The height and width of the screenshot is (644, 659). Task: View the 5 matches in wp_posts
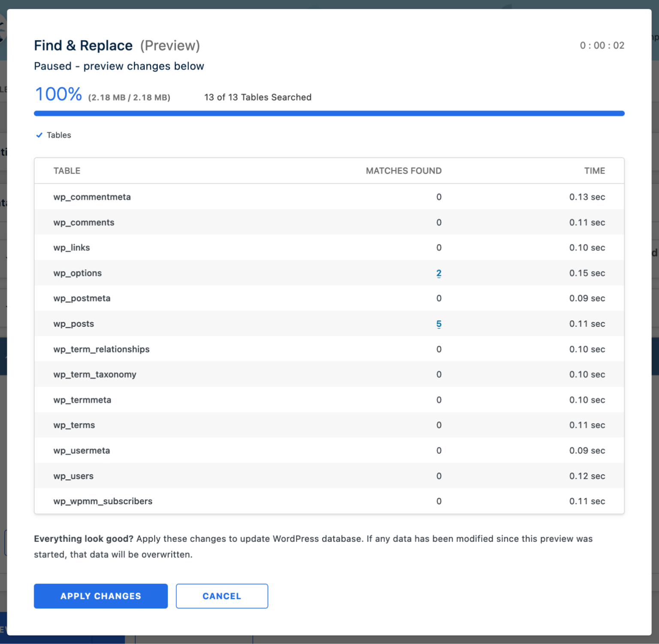coord(438,324)
